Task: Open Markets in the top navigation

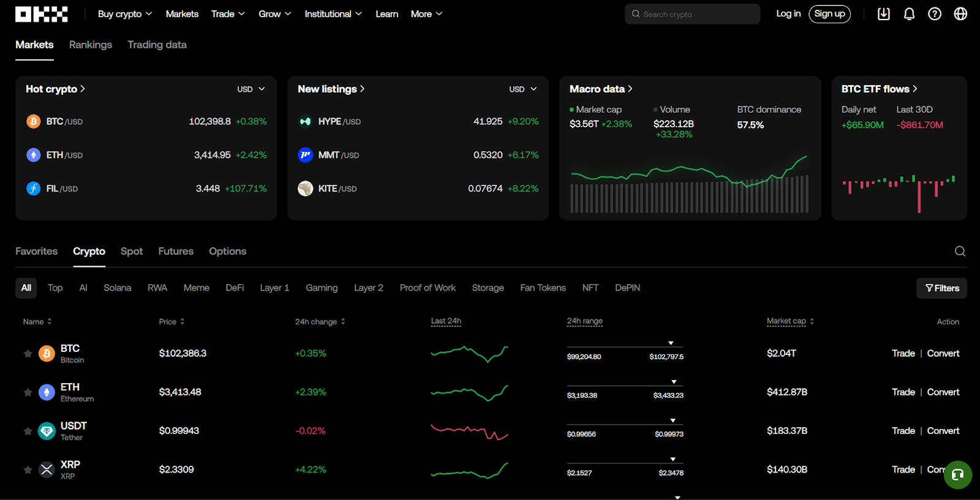Action: pyautogui.click(x=182, y=13)
